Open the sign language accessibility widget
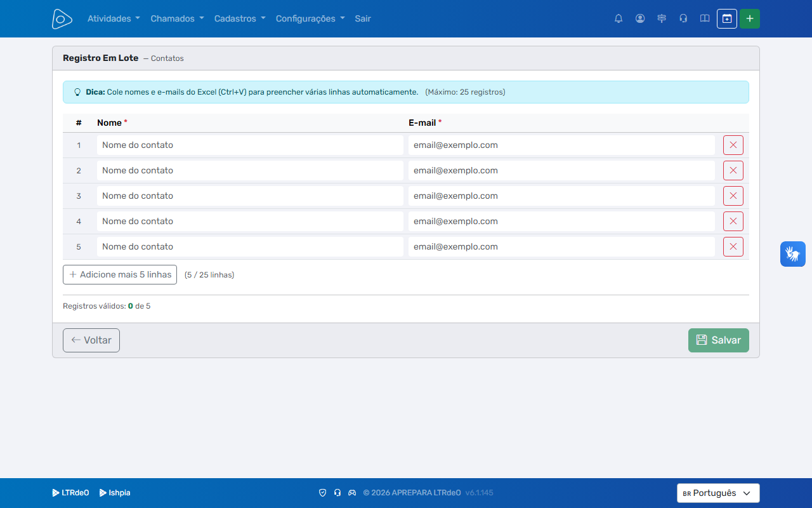Viewport: 812px width, 508px height. pos(793,254)
